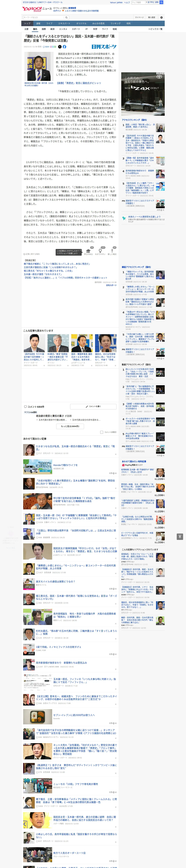Select the スポーツ category in sub-navigation
The height and width of the screenshot is (868, 186).
[x=76, y=29]
